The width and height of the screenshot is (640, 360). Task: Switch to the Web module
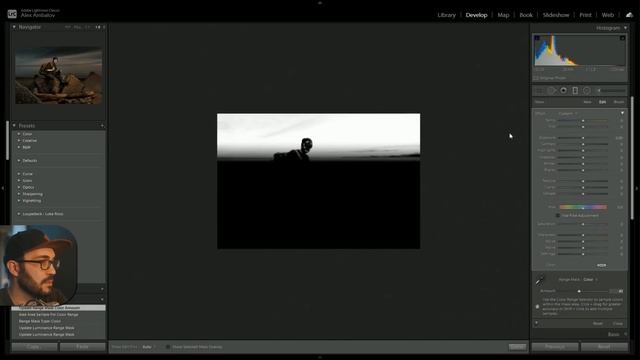coord(608,15)
